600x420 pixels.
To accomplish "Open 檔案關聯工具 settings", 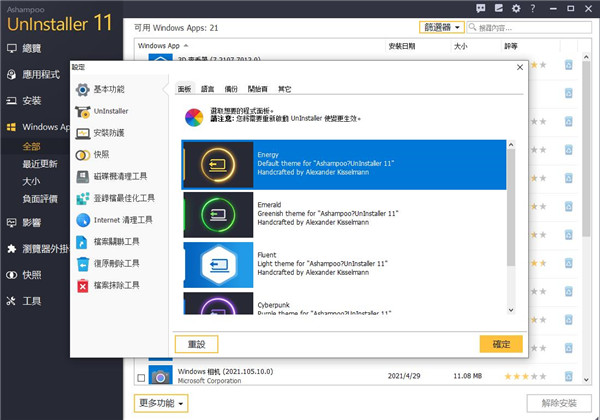I will point(108,242).
